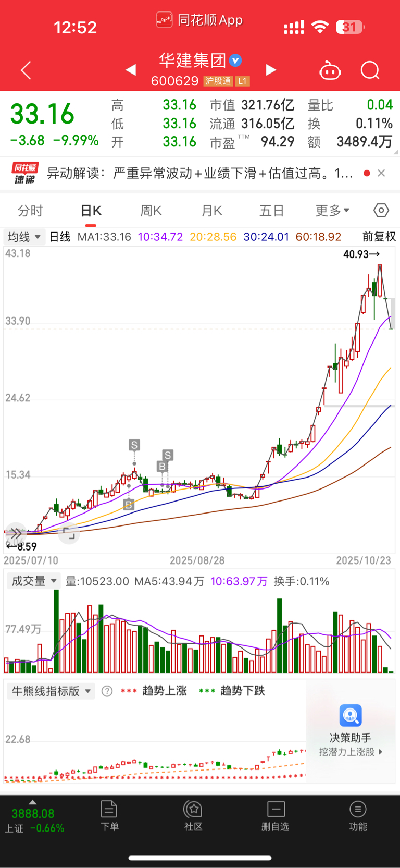Viewport: 400px width, 868px height.
Task: Tap the 8.59 low price label
Action: (x=21, y=547)
